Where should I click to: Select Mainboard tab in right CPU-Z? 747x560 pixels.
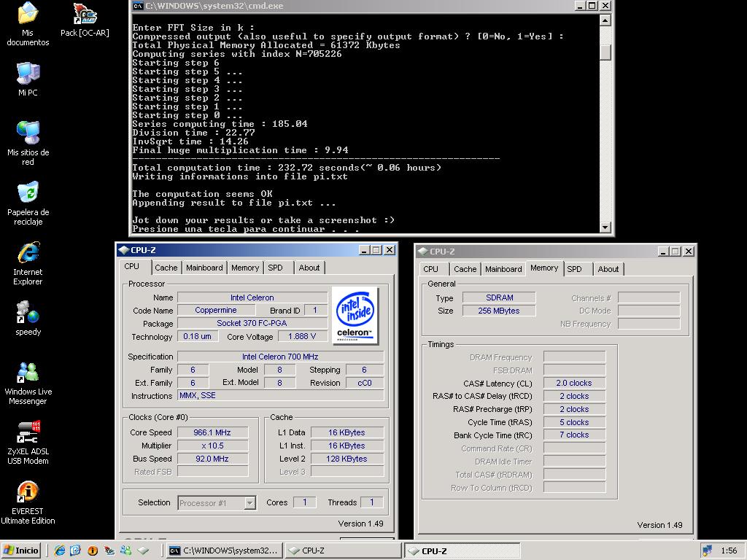point(503,269)
